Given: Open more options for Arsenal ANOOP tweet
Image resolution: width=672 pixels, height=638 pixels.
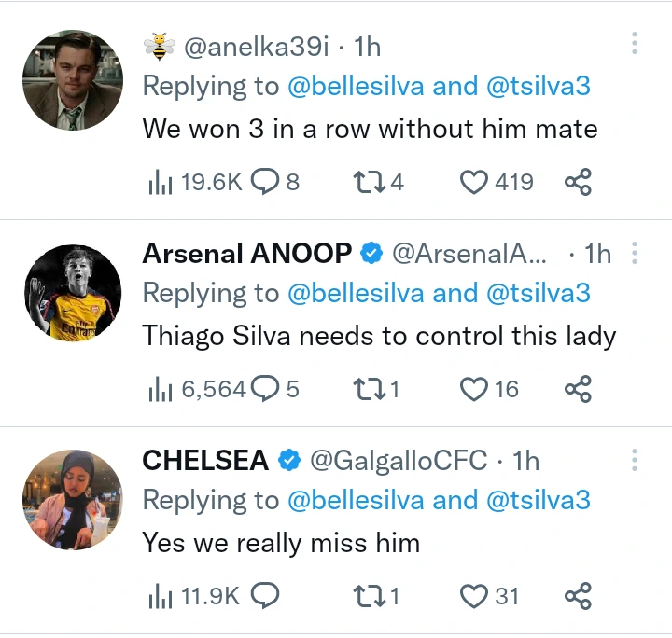Looking at the screenshot, I should pyautogui.click(x=635, y=253).
